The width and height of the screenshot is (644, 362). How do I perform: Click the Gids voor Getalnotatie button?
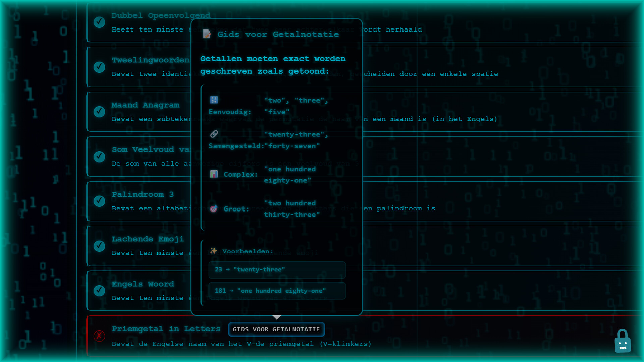pyautogui.click(x=276, y=329)
